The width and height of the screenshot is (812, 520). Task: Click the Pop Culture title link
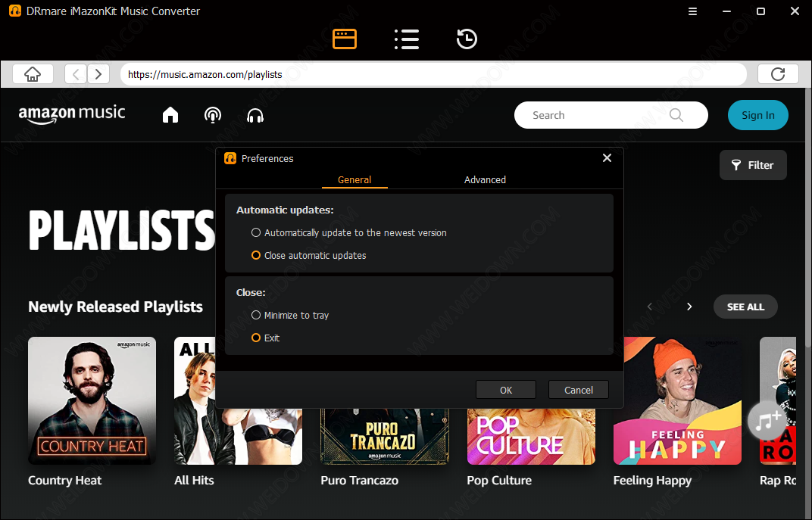(499, 481)
